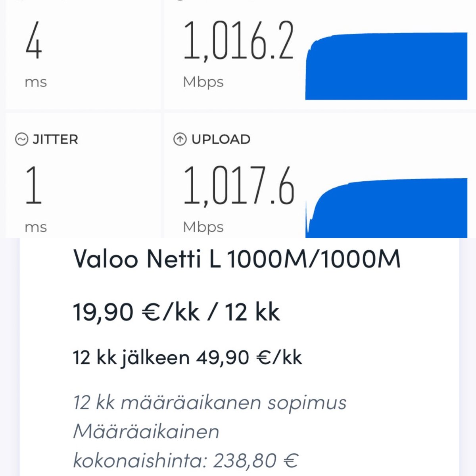Click the jitter wave icon

click(21, 139)
